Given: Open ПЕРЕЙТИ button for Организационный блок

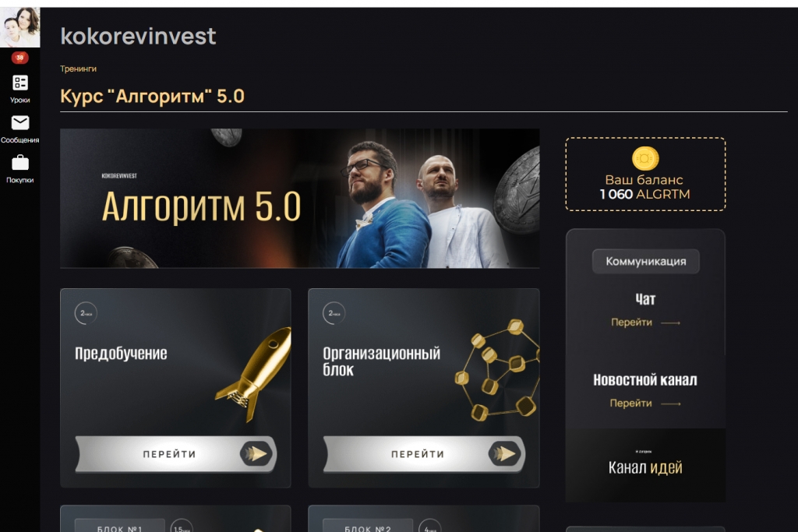Looking at the screenshot, I should (424, 453).
